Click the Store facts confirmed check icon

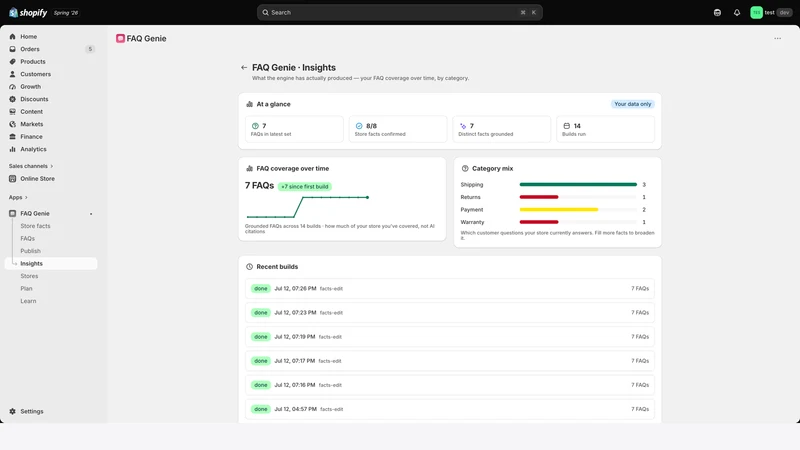click(x=359, y=126)
